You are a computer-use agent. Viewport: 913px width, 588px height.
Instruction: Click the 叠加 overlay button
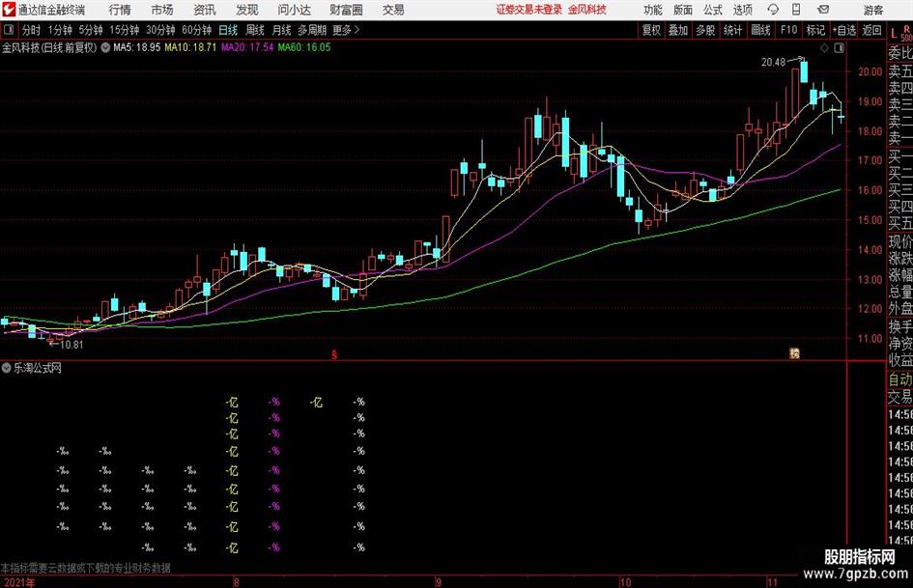pos(678,30)
